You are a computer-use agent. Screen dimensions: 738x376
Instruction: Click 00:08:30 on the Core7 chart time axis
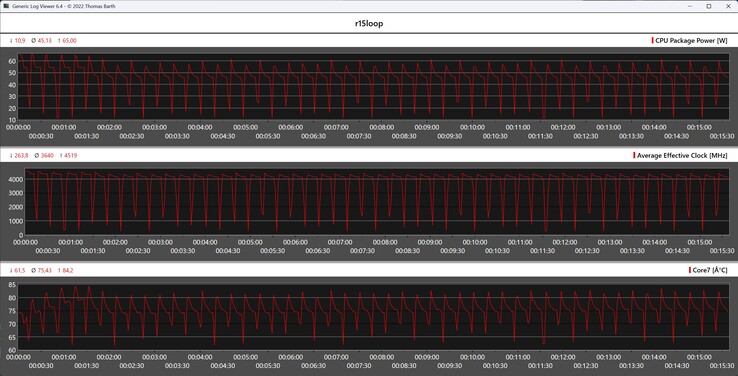click(404, 366)
